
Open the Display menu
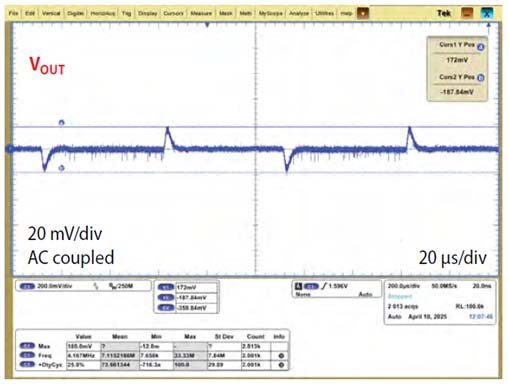(148, 13)
